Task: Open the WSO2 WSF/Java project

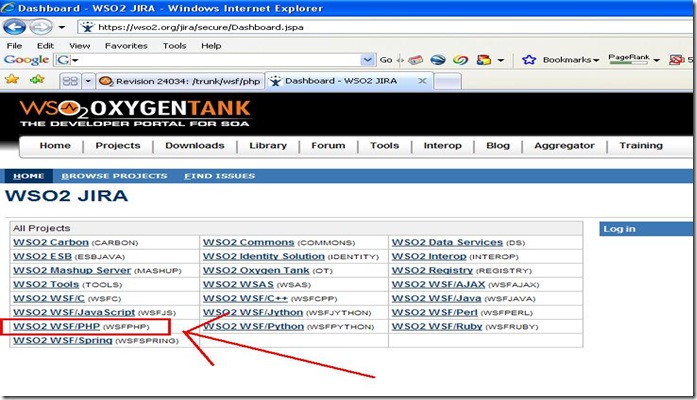Action: [437, 298]
